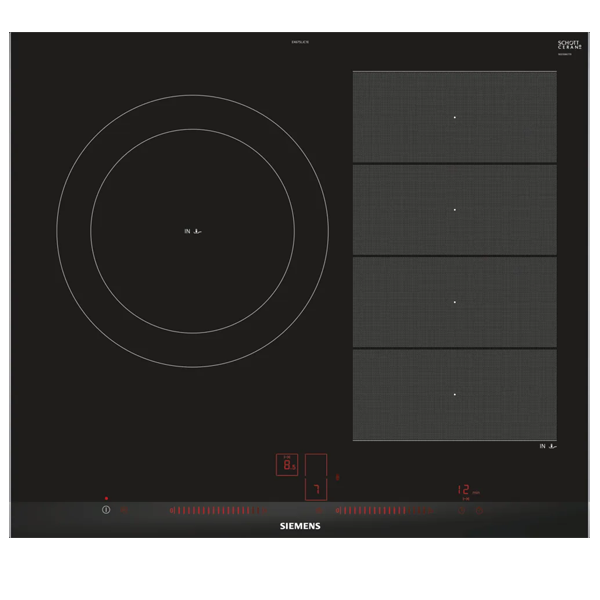Tap the 12 min timer display
Viewport: 600px width, 600px height.
click(467, 490)
